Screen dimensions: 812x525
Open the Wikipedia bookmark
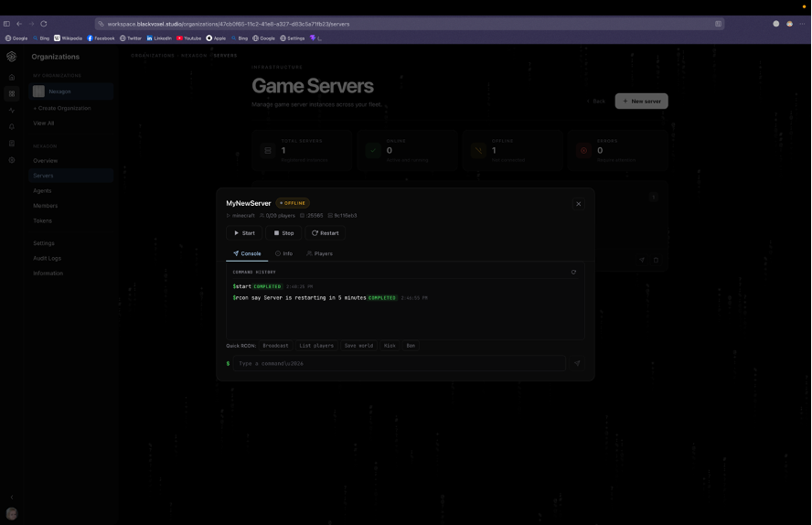pos(68,38)
